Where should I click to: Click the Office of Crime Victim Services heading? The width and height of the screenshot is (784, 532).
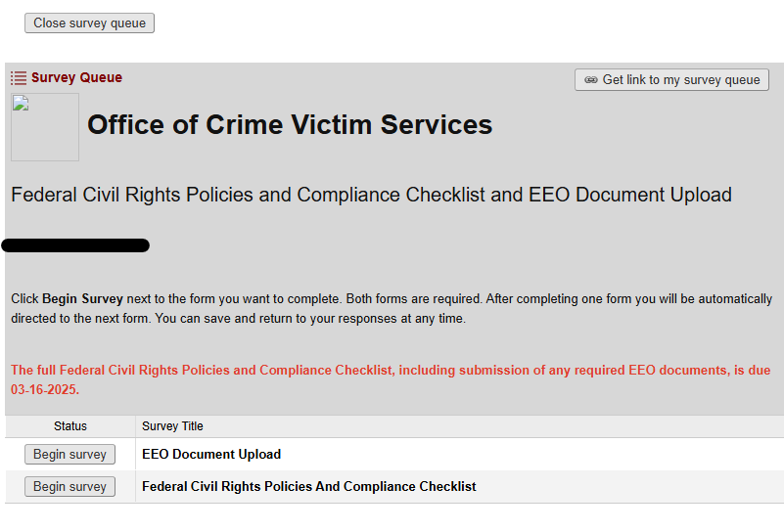[290, 125]
